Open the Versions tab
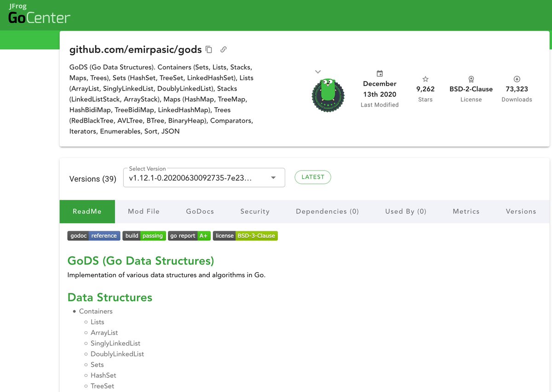The height and width of the screenshot is (392, 552). (521, 211)
